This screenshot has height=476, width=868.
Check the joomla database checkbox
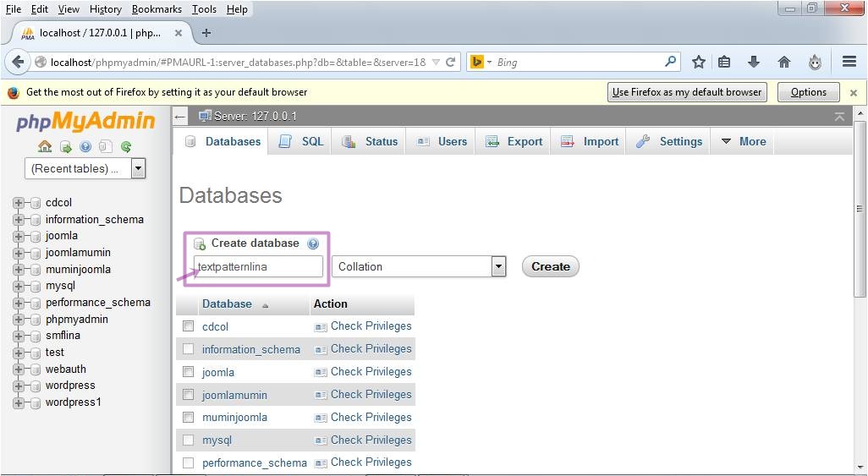(188, 372)
